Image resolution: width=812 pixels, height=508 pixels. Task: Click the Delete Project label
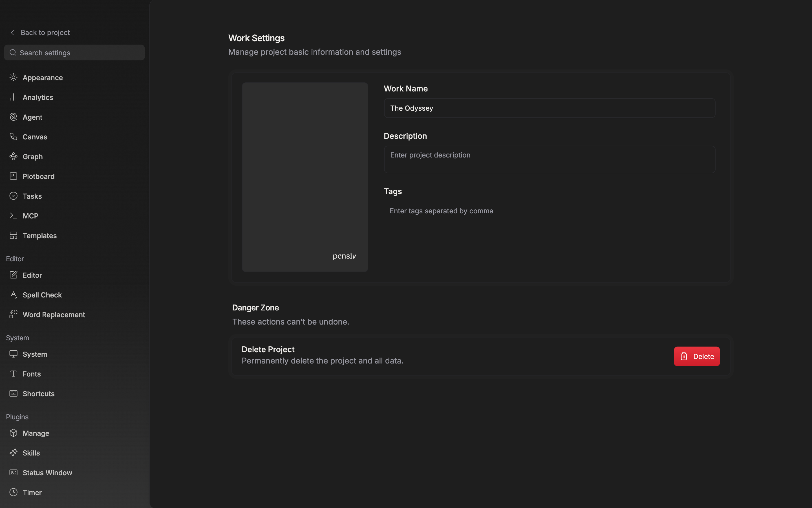click(x=268, y=349)
